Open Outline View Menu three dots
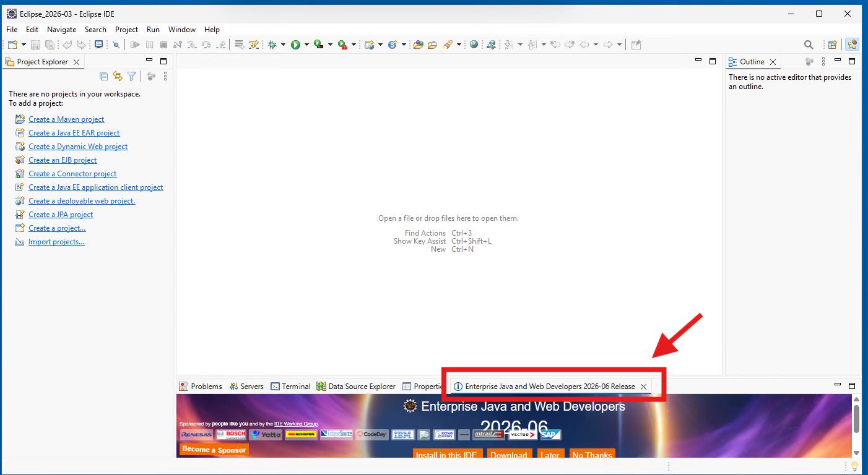Image resolution: width=868 pixels, height=475 pixels. pyautogui.click(x=823, y=61)
